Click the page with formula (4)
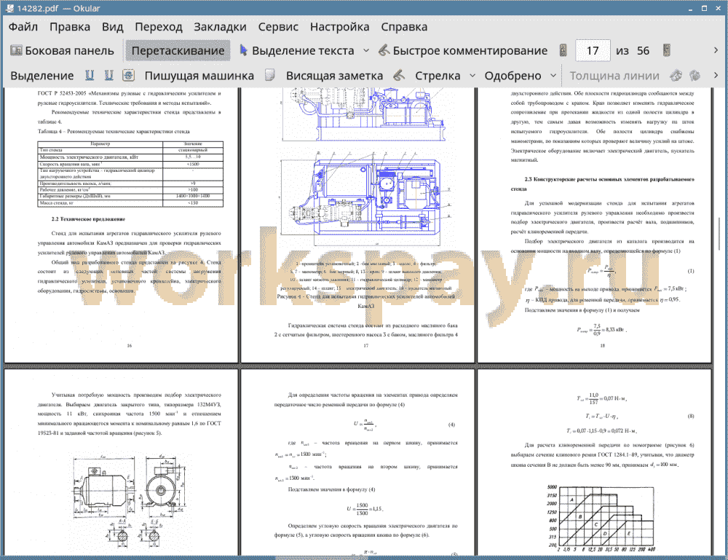Screen dimensions: 728x560 click(x=358, y=462)
